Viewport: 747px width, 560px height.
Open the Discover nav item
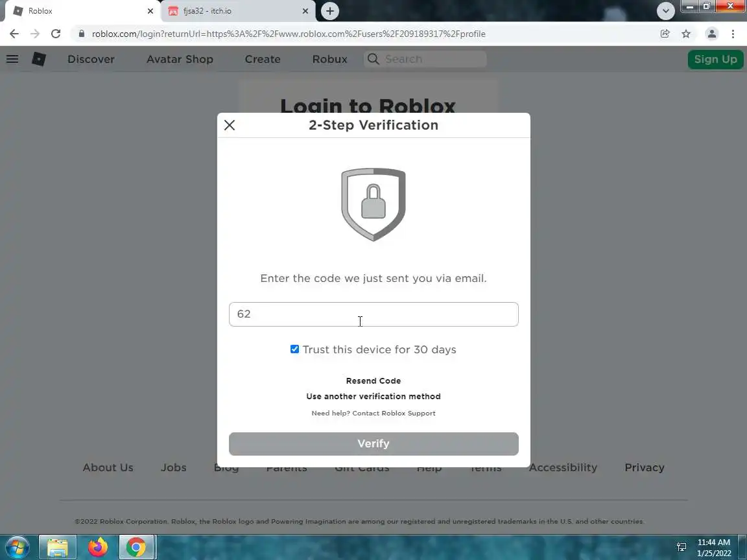tap(91, 59)
